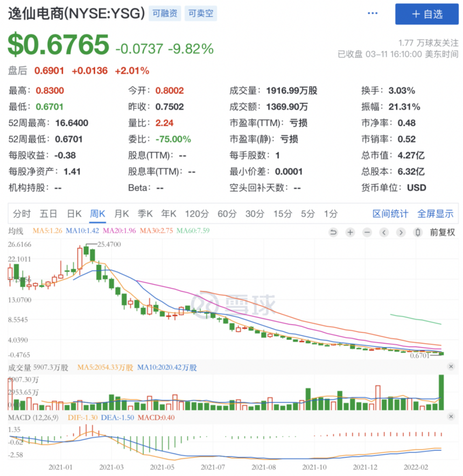The width and height of the screenshot is (463, 476).
Task: Click the 市销率 value 0.52
Action: click(406, 139)
